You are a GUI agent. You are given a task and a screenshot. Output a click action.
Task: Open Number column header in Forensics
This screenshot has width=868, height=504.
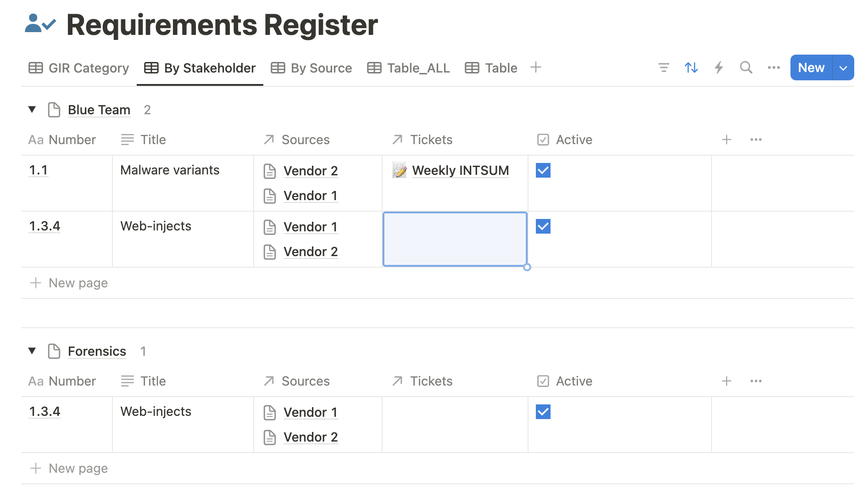tap(62, 381)
